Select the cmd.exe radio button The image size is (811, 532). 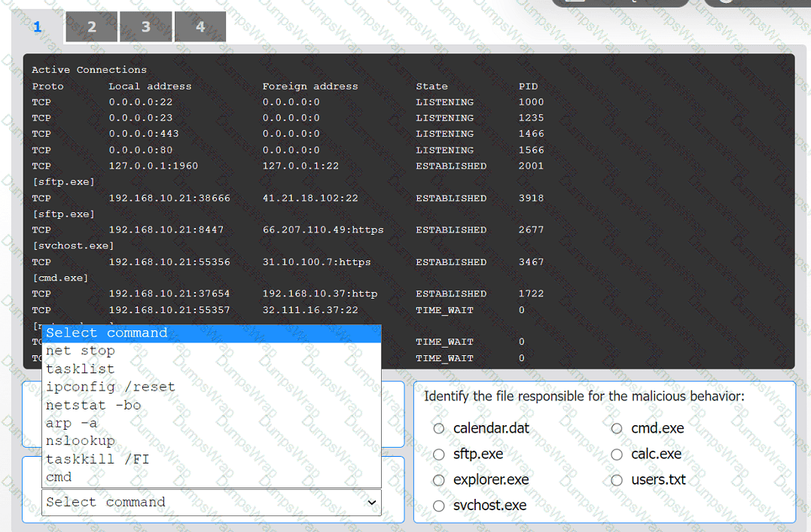coord(617,428)
